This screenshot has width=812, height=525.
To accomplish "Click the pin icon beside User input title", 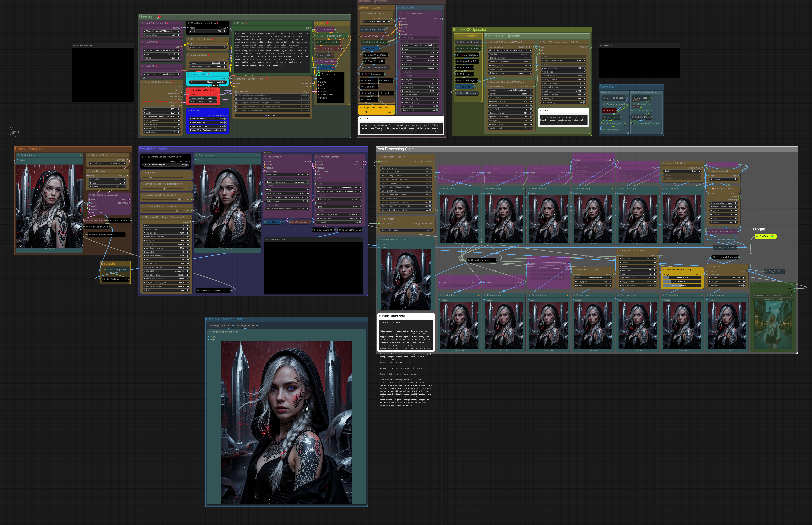I will (x=159, y=17).
